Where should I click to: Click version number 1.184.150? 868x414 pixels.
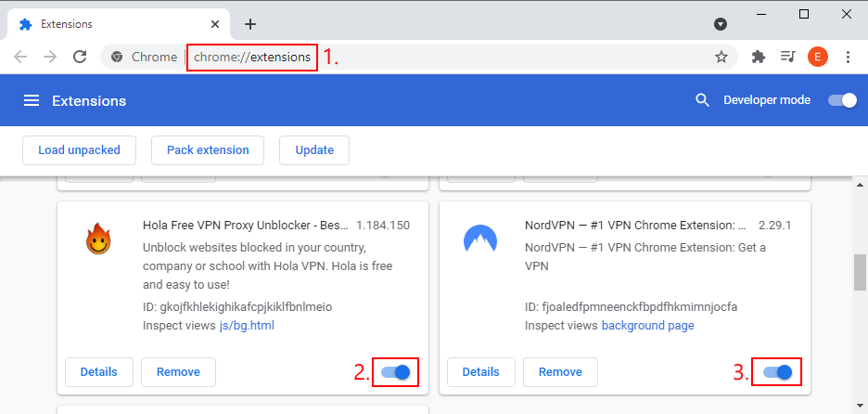pos(383,226)
